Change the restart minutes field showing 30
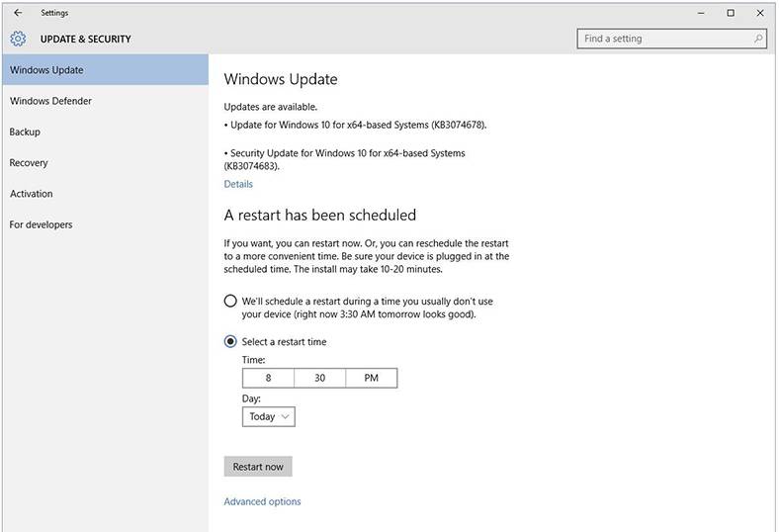This screenshot has height=532, width=779. click(320, 378)
